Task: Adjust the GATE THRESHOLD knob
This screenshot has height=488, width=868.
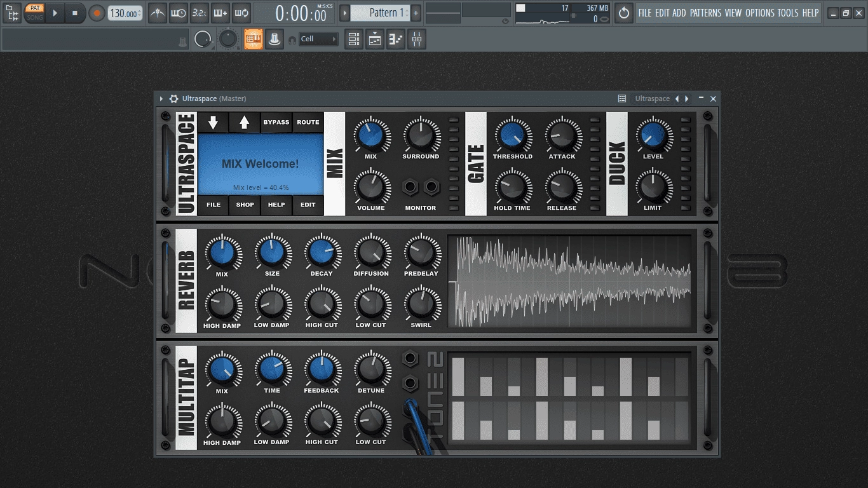Action: [x=513, y=135]
